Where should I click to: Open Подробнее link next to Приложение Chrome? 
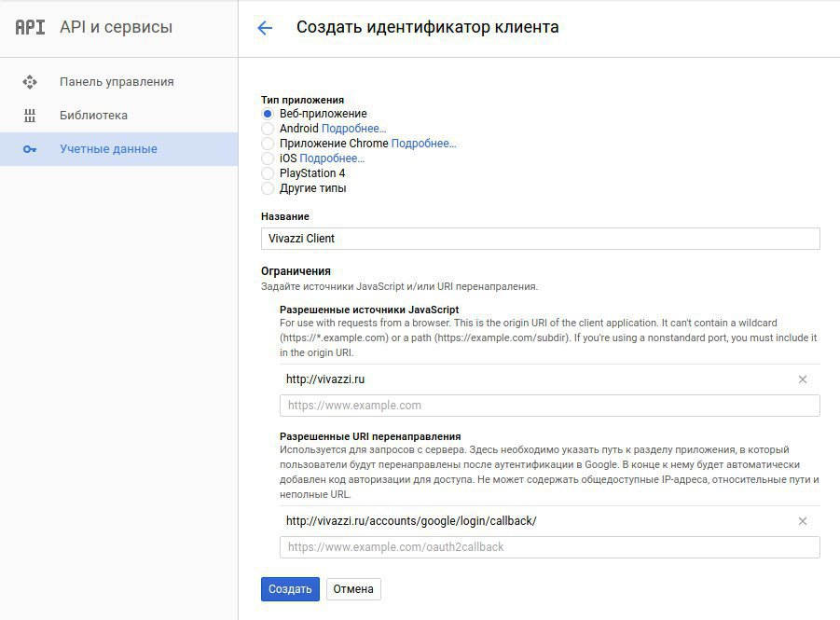tap(424, 144)
